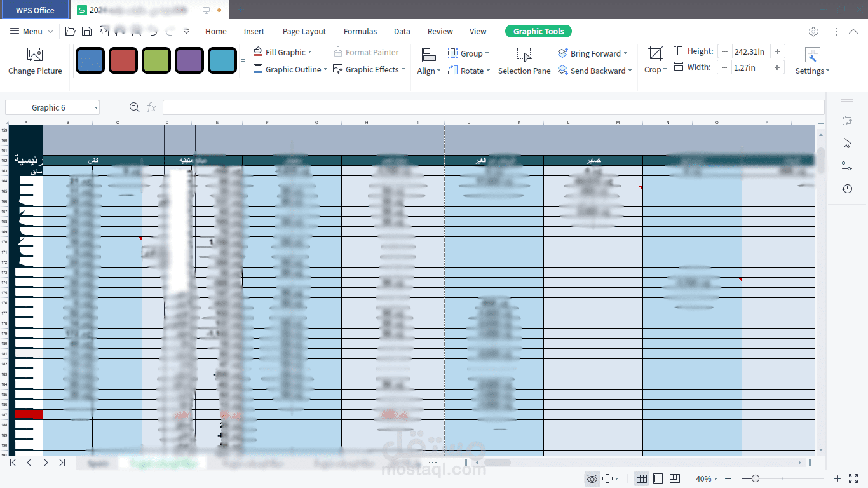Click the Bring Forward icon

point(563,53)
